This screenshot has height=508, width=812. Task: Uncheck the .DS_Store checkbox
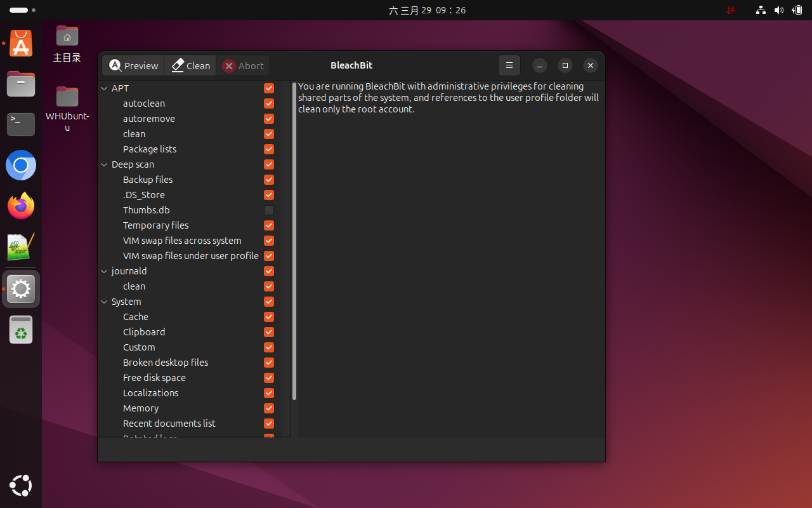pyautogui.click(x=269, y=195)
